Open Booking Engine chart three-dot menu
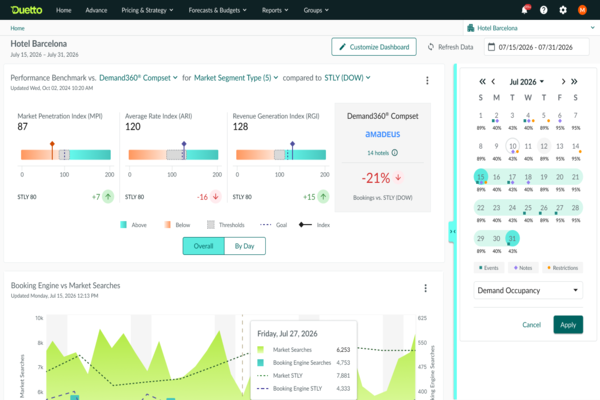 click(427, 289)
